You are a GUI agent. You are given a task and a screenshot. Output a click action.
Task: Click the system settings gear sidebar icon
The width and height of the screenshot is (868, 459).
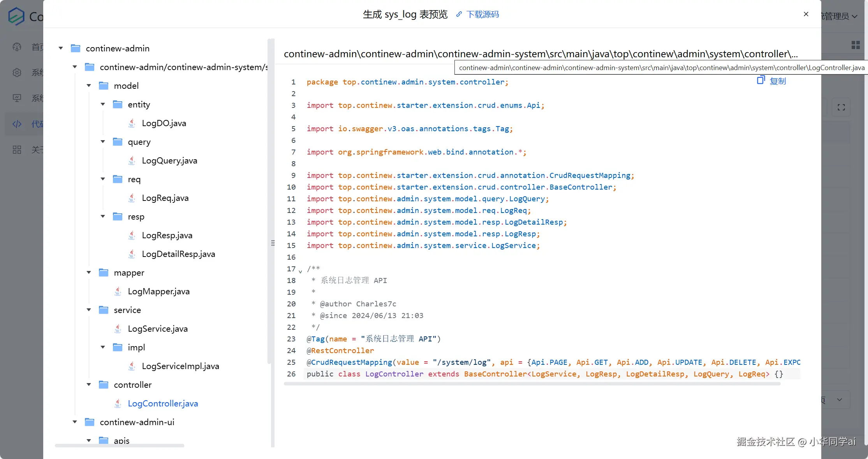[x=17, y=72]
